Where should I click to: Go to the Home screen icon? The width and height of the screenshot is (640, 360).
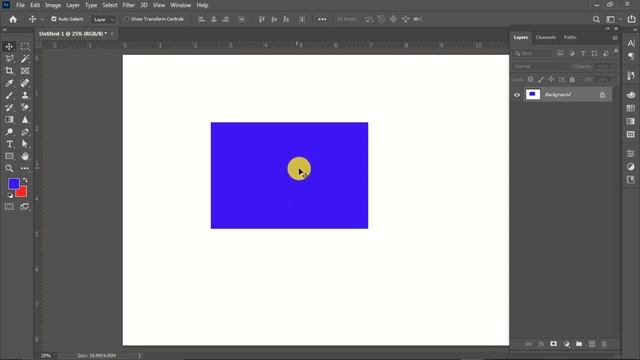[13, 19]
